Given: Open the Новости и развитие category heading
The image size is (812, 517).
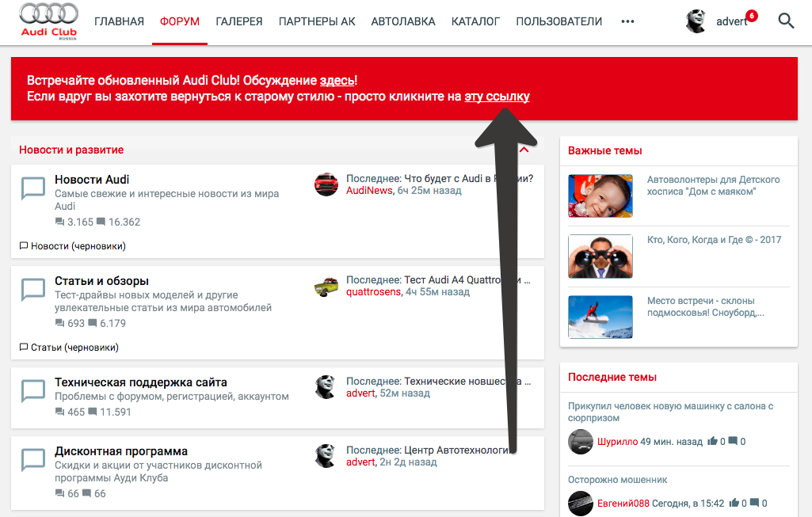Looking at the screenshot, I should point(71,150).
